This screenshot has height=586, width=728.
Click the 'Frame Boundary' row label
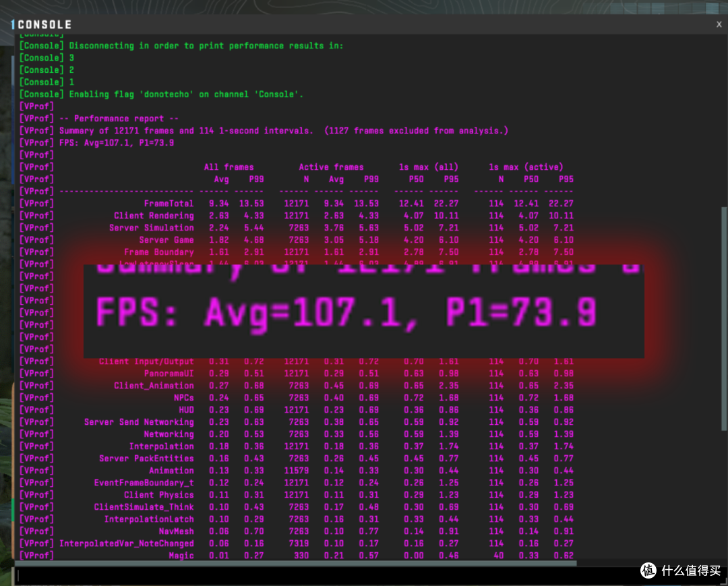[x=159, y=252]
